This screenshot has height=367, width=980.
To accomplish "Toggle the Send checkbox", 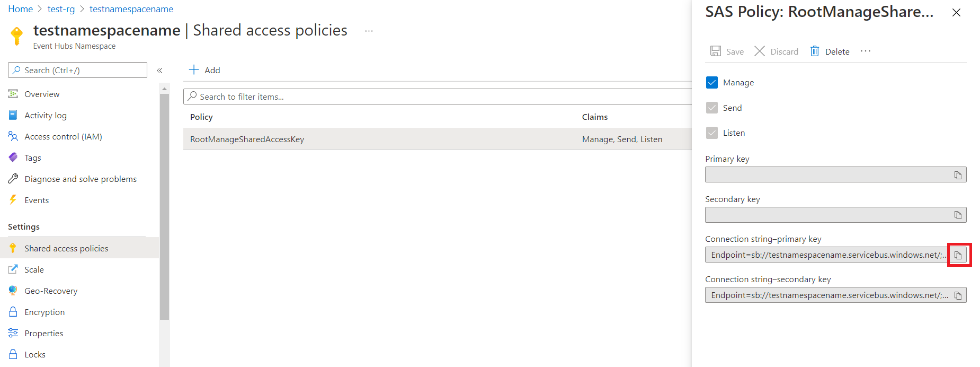I will coord(712,108).
